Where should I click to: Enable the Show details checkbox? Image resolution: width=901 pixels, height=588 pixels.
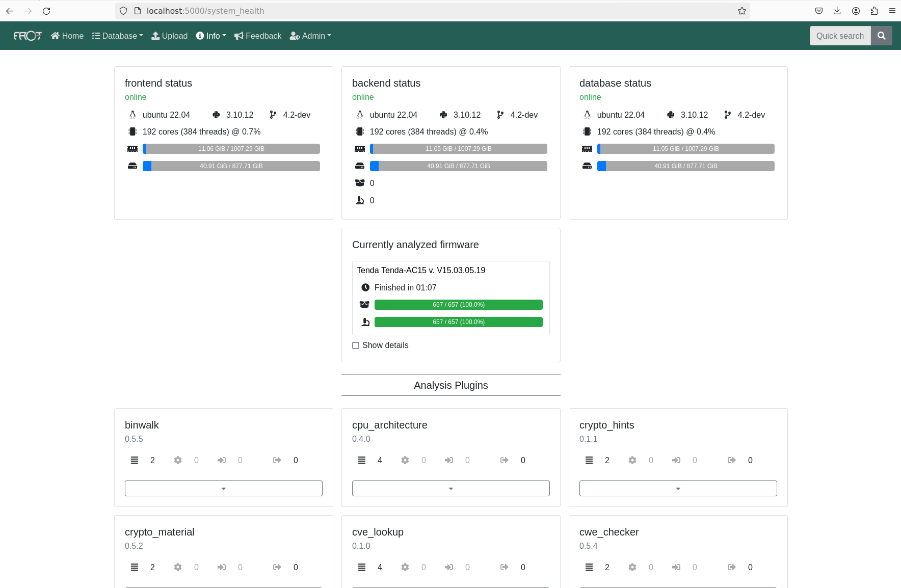tap(356, 345)
